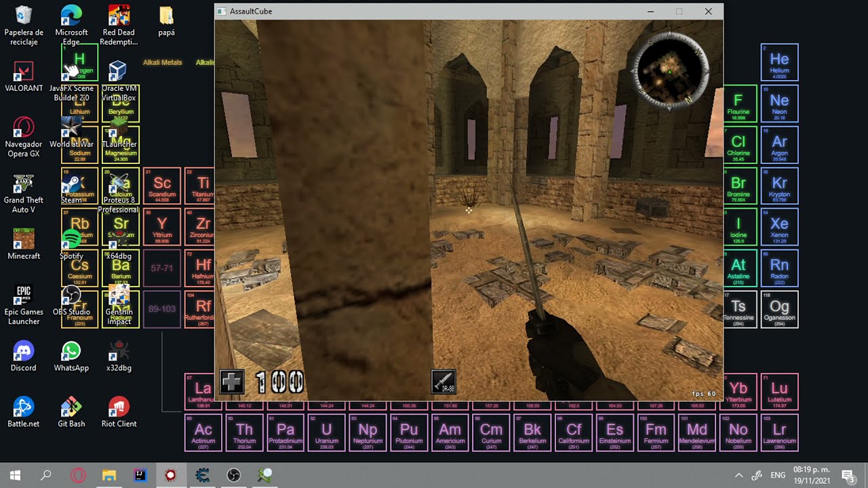Select the Red Dead Redemption desktop shortcut
The height and width of the screenshot is (488, 868).
coord(119,26)
